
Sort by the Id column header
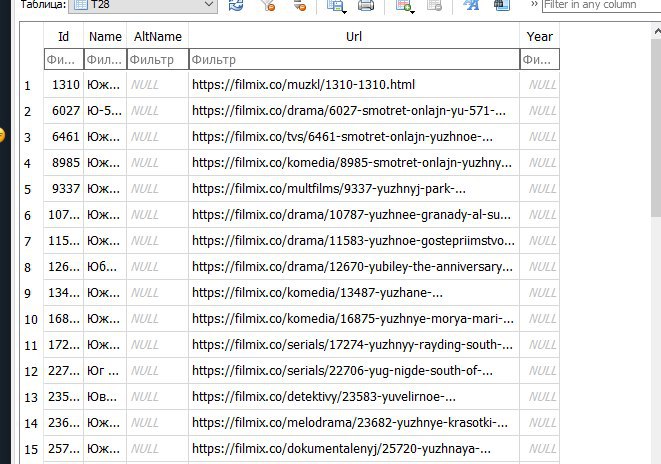point(64,36)
